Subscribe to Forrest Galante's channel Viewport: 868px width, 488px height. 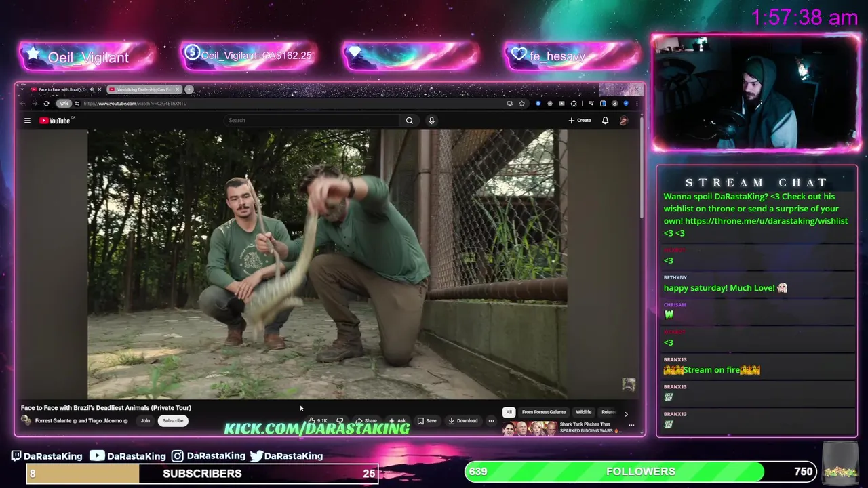point(173,420)
